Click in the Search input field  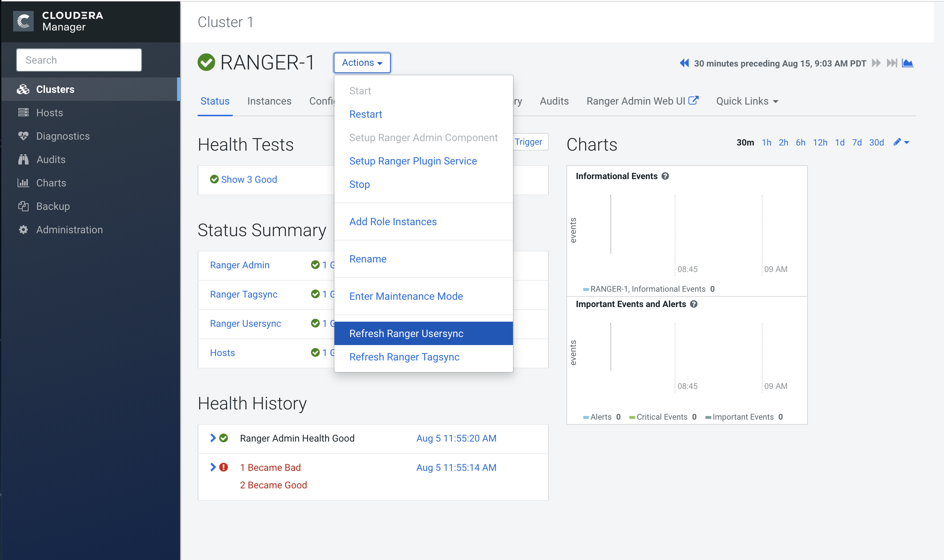79,60
